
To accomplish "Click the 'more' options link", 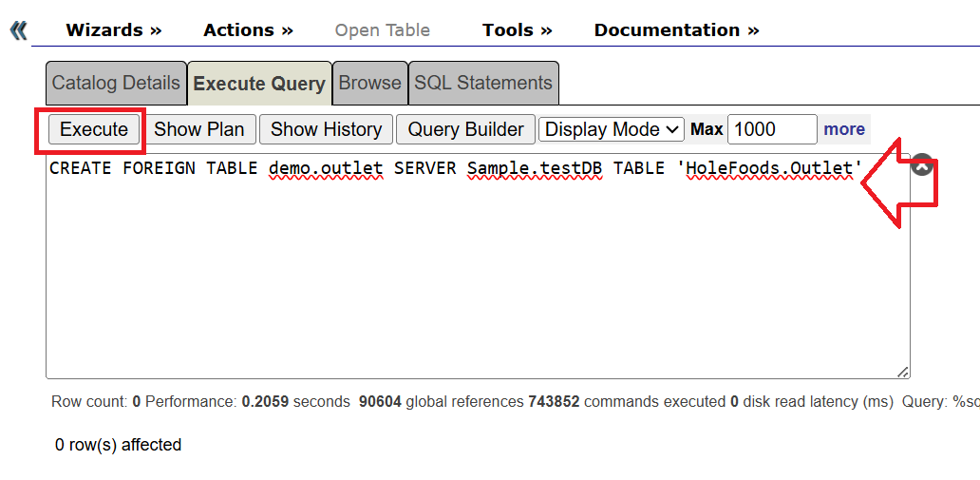I will click(x=843, y=129).
